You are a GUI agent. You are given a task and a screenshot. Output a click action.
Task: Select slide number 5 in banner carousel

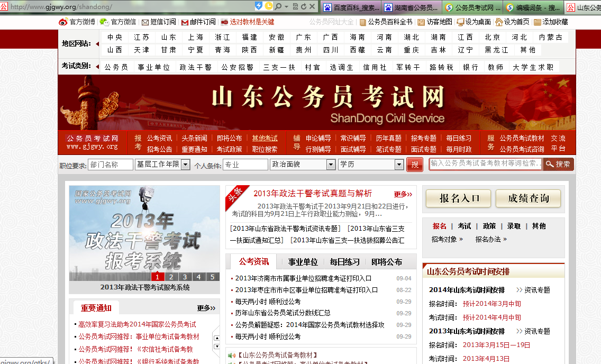(213, 277)
